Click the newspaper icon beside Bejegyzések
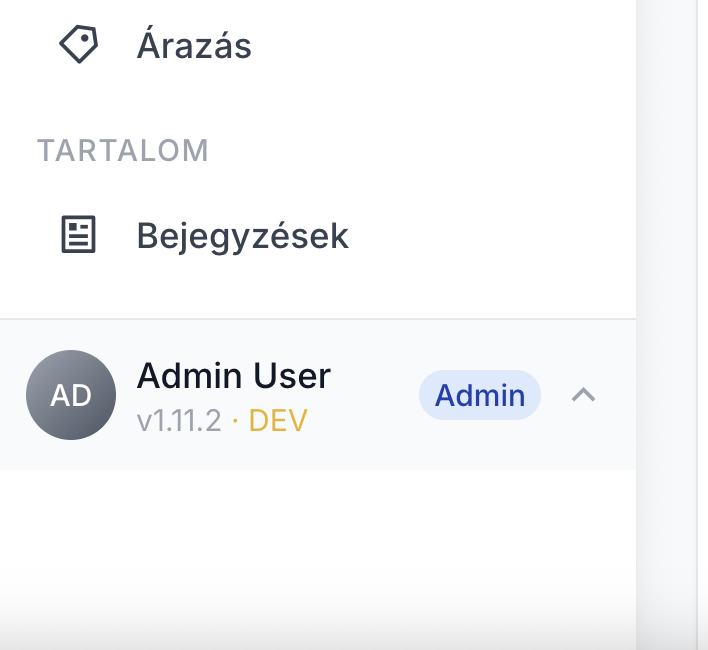 (79, 234)
